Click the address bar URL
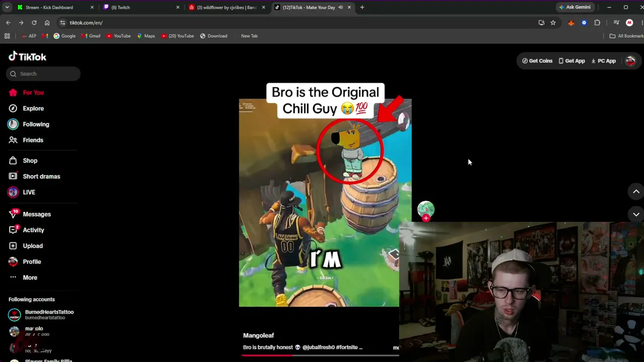Screen dimensions: 644x362 click(86, 23)
